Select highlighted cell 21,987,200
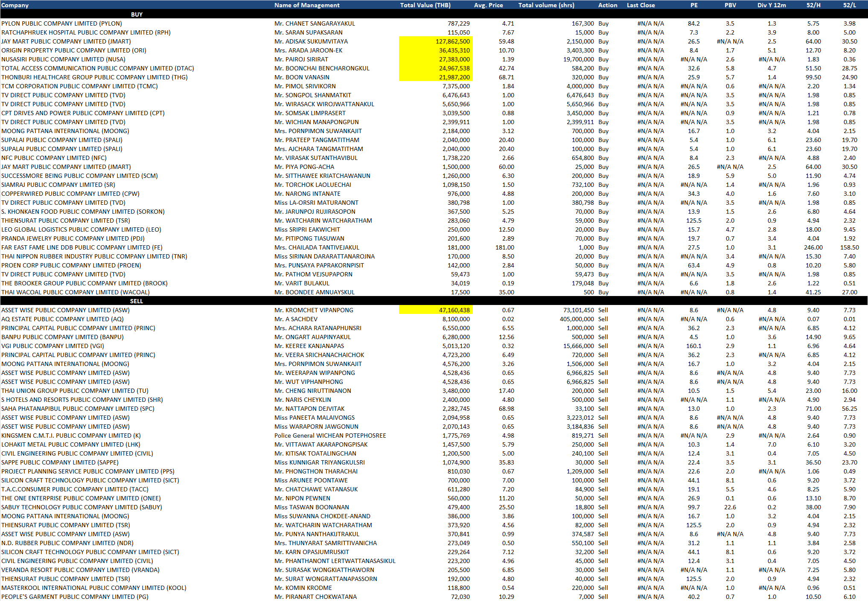This screenshot has width=868, height=601. (436, 77)
